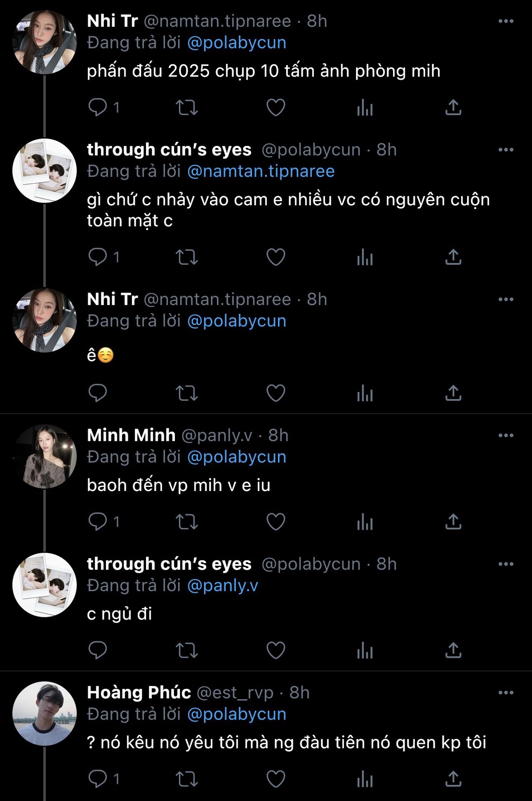The height and width of the screenshot is (801, 532).
Task: View analytics for the 'ê' emoji tweet
Action: 365,393
